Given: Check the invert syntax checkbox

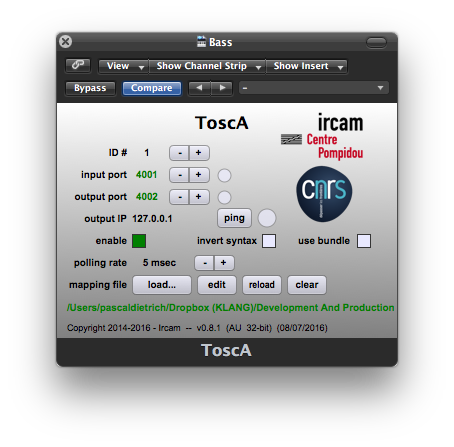Looking at the screenshot, I should (x=269, y=241).
